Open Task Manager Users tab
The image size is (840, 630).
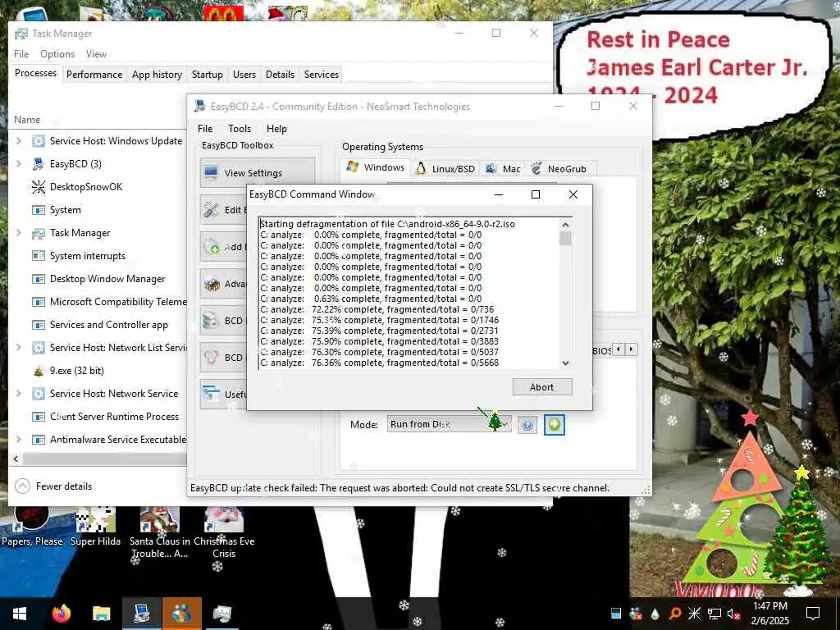point(244,75)
